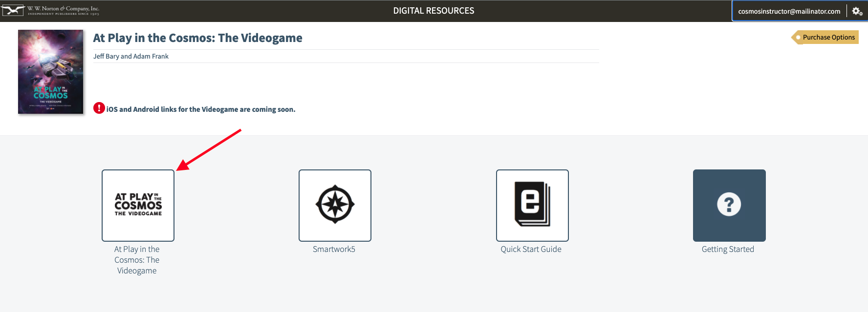
Task: Open the Getting Started question mark tile
Action: [x=729, y=206]
